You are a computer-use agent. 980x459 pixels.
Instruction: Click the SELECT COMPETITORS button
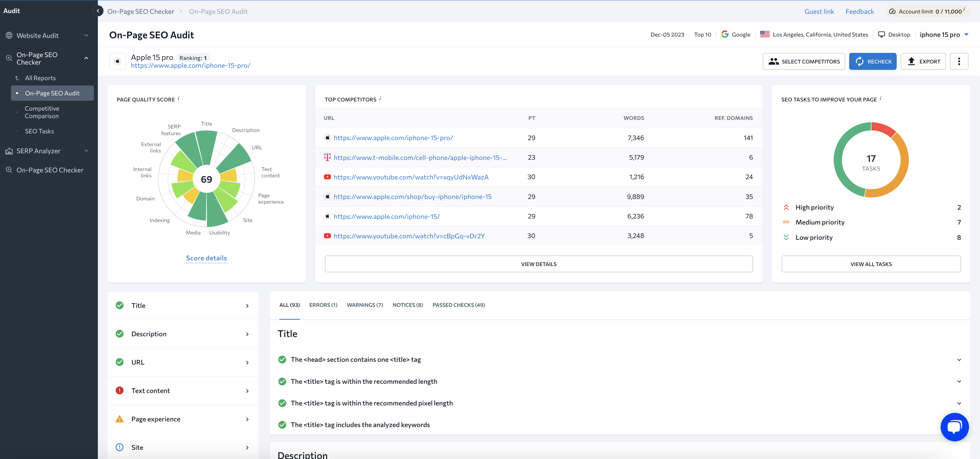(x=803, y=61)
